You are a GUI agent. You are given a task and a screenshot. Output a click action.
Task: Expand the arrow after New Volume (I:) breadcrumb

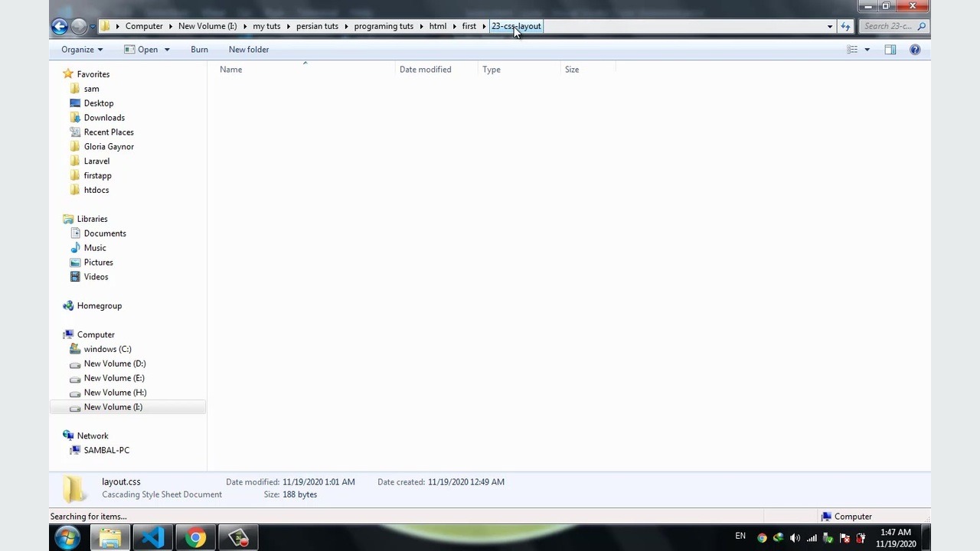[245, 26]
